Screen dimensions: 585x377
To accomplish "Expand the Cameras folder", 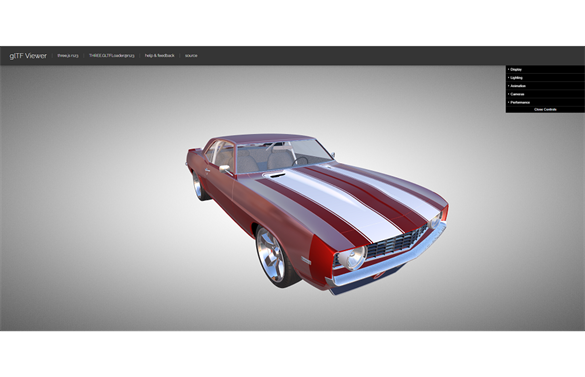I will [x=545, y=94].
